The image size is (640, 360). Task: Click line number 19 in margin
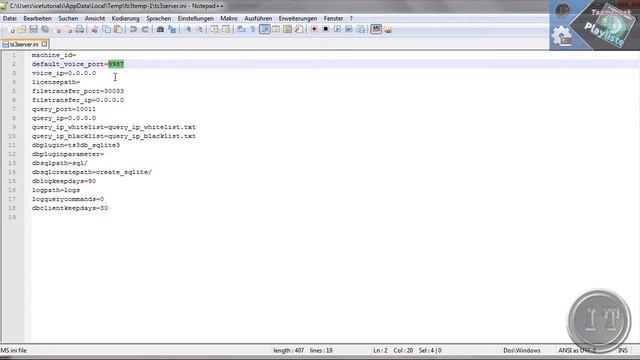click(x=12, y=217)
